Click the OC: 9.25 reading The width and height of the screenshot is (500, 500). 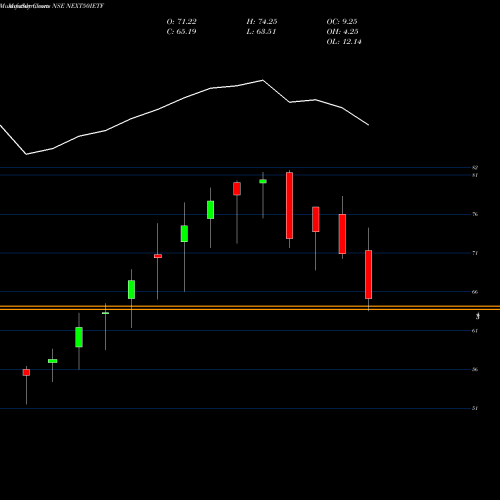[342, 22]
